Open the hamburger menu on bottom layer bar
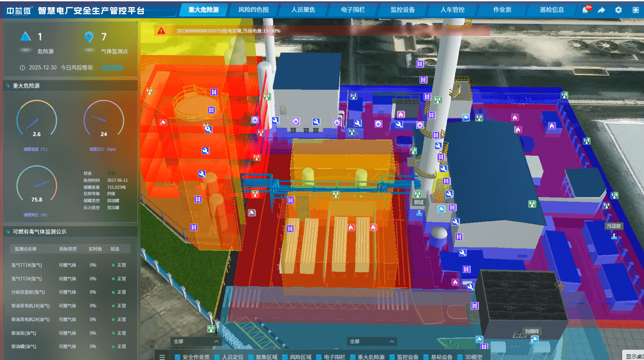 (x=162, y=357)
